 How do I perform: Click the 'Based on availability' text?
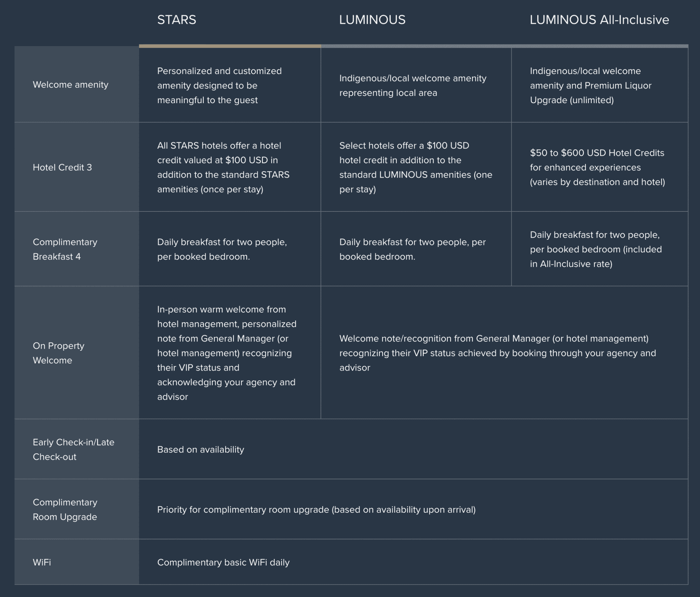click(x=201, y=449)
